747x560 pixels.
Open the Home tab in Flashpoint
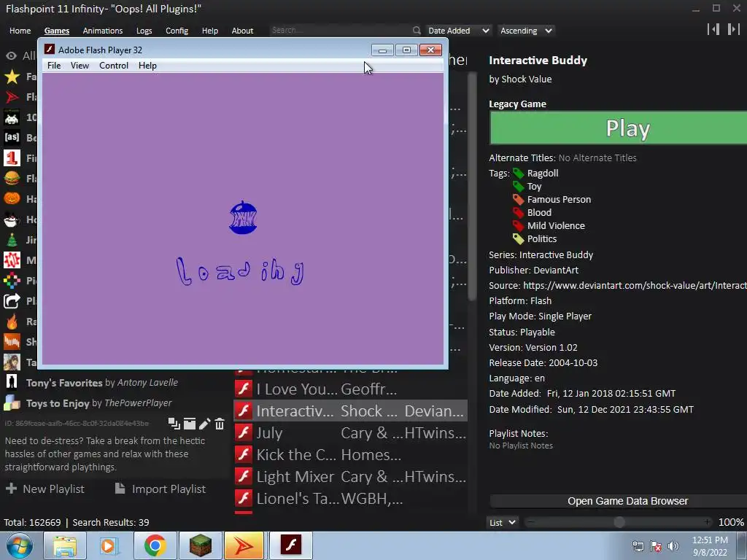[20, 31]
